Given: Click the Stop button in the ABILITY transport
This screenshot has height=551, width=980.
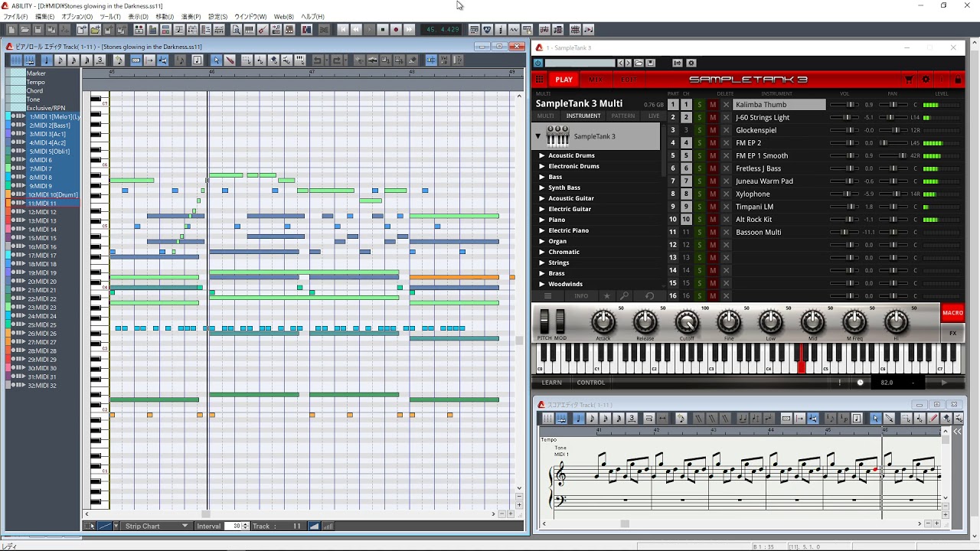Looking at the screenshot, I should [x=383, y=30].
